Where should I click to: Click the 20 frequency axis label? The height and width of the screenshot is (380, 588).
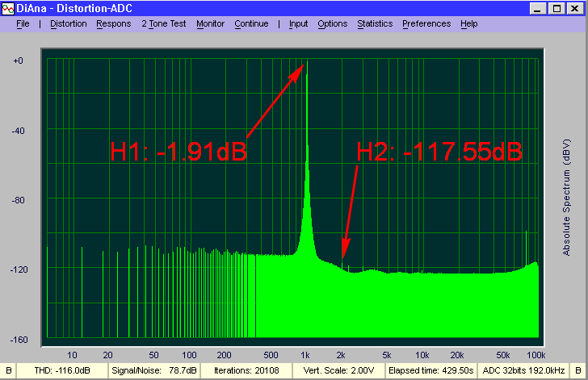click(x=107, y=355)
